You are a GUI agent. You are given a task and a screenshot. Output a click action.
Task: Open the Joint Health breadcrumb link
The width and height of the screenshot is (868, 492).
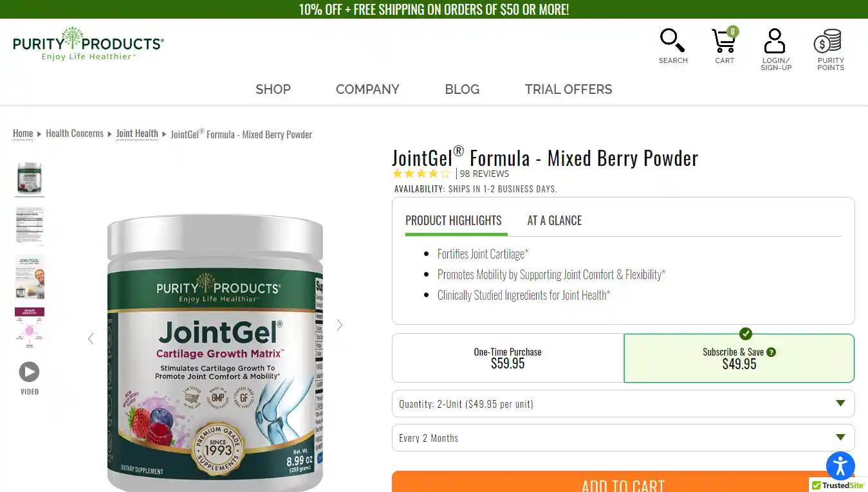[x=137, y=134]
